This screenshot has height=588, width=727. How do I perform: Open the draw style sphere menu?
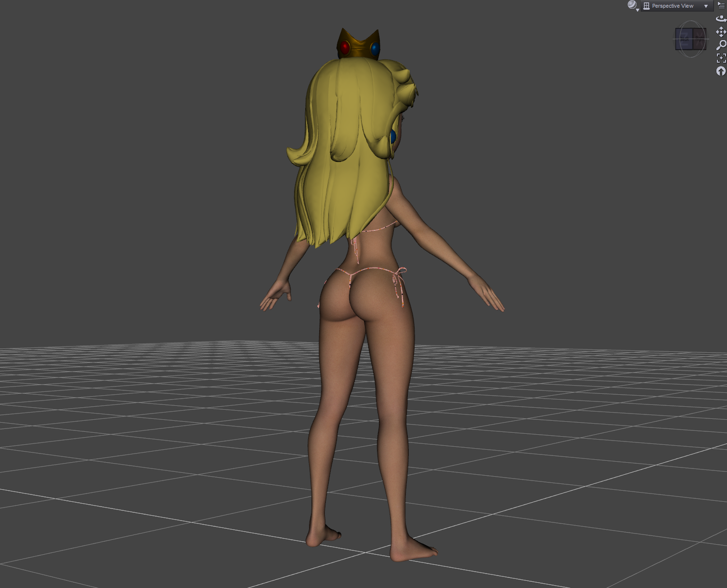point(633,6)
